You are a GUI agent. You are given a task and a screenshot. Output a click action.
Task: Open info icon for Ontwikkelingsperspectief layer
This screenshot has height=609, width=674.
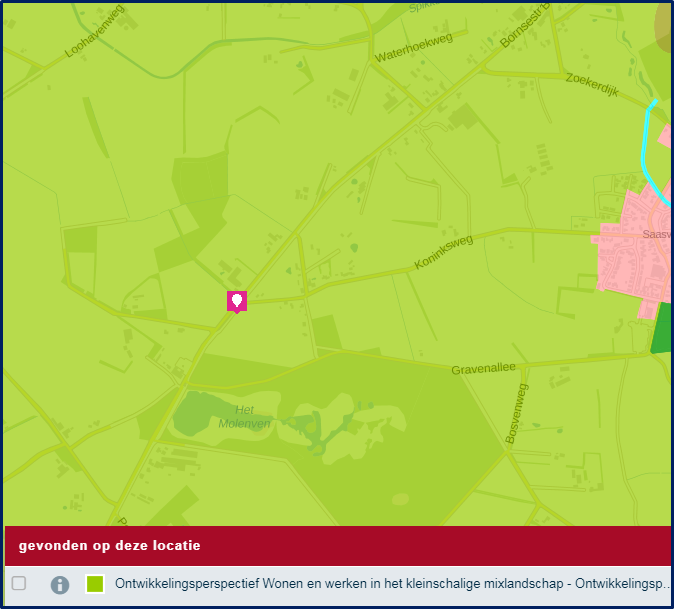coord(60,585)
